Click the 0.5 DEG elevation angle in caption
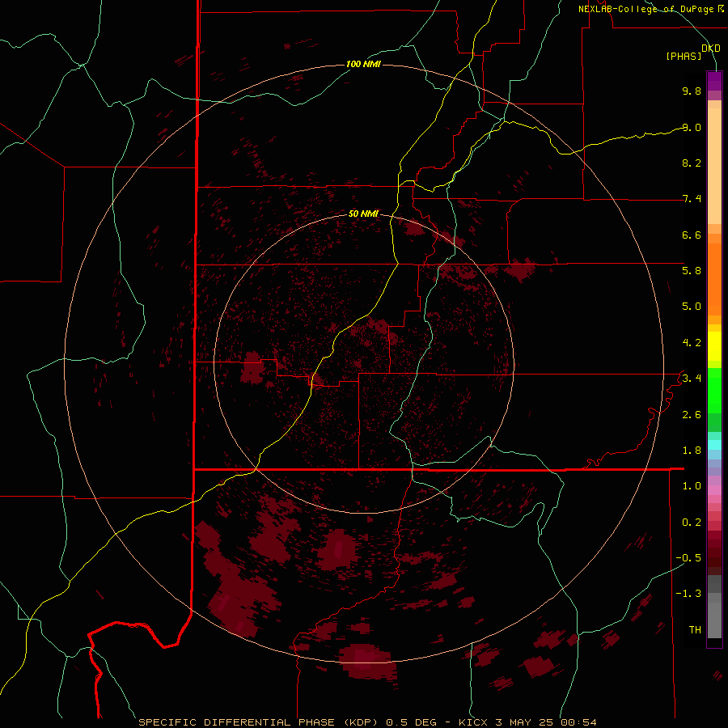Screen dimensions: 728x728 click(412, 722)
